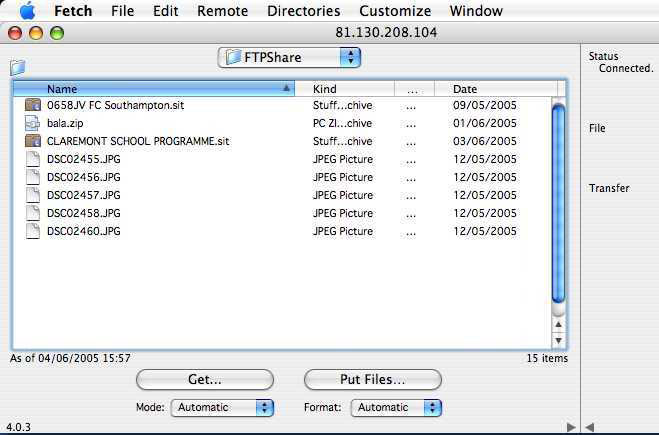Click the Transfer label in the status pane

tap(609, 188)
